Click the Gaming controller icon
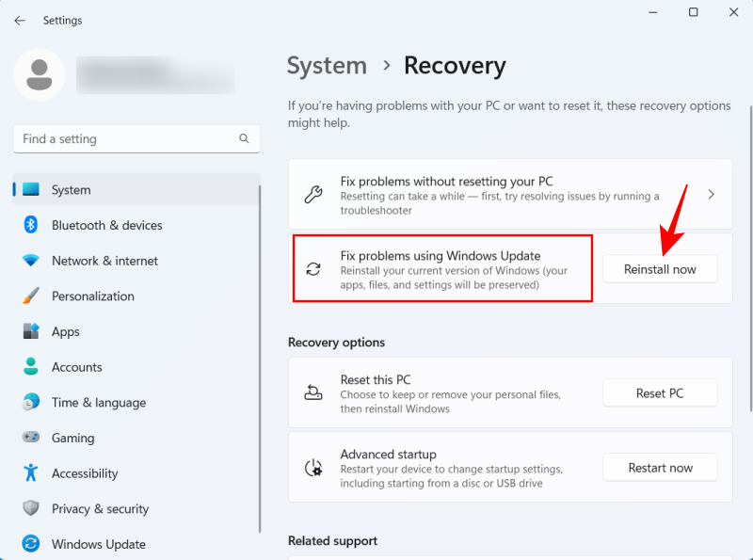This screenshot has height=560, width=753. (x=31, y=437)
